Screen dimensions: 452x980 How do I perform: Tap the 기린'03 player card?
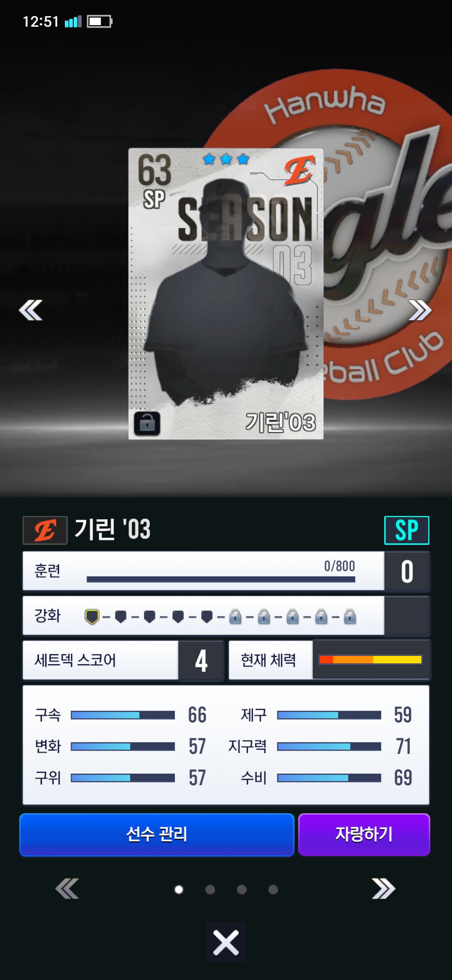(226, 294)
